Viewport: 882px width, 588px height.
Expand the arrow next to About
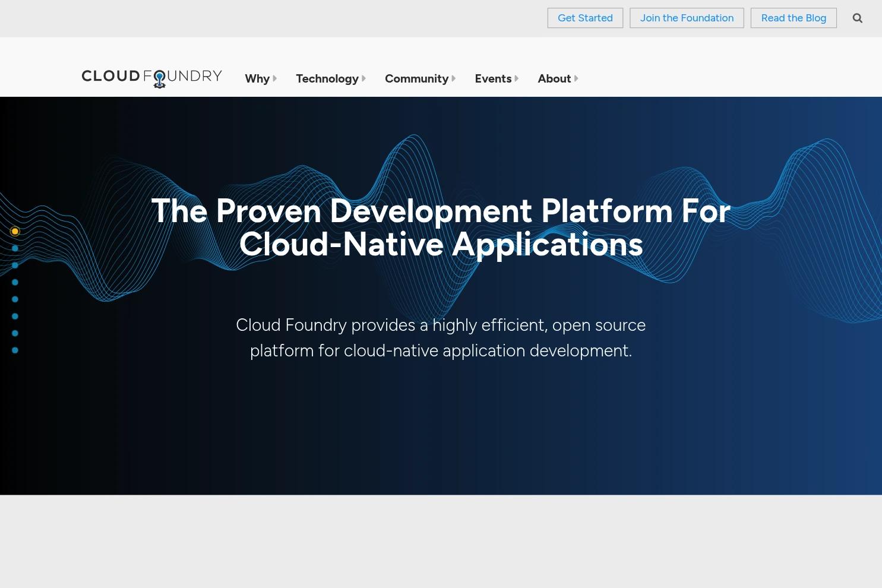[x=576, y=78]
